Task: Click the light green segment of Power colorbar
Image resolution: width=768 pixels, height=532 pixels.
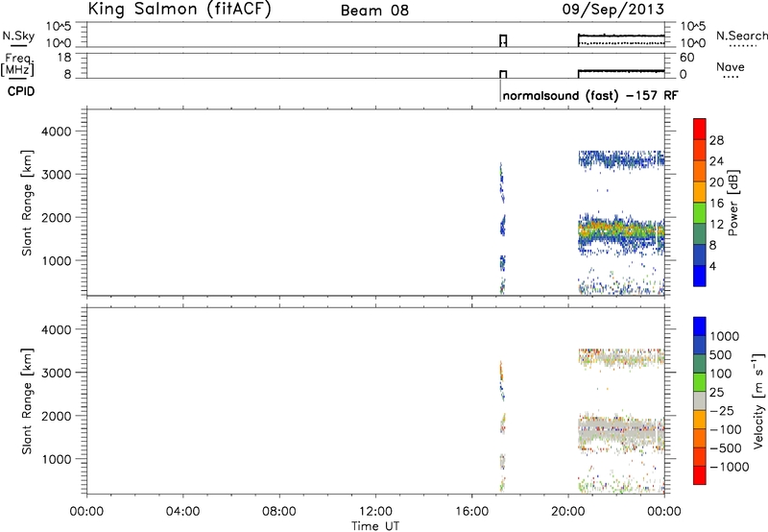Action: [x=700, y=213]
